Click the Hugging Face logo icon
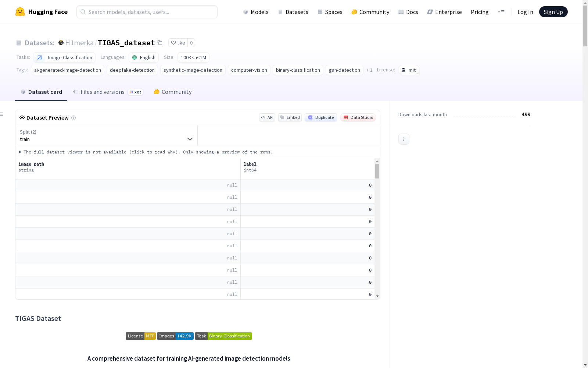Screen dimensions: 588x368 click(20, 12)
